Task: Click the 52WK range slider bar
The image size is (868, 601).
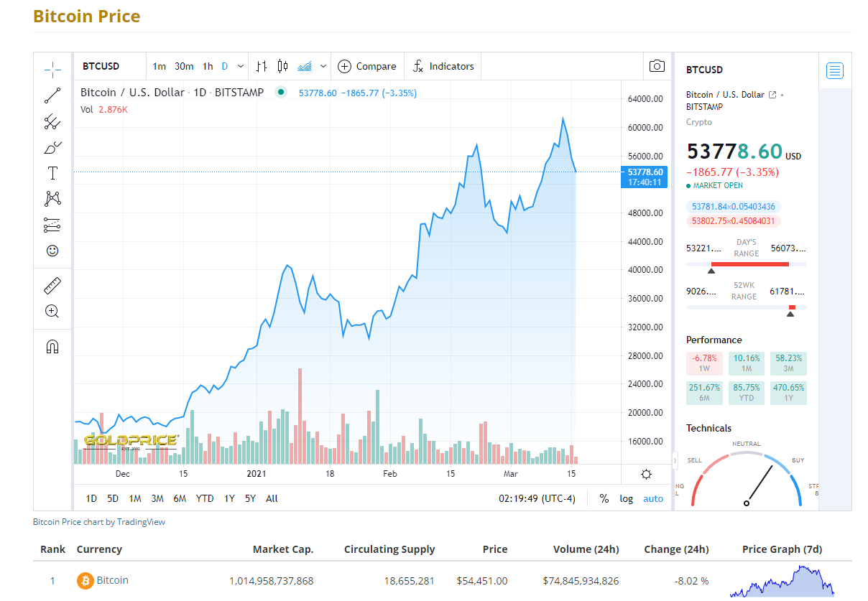Action: point(747,307)
